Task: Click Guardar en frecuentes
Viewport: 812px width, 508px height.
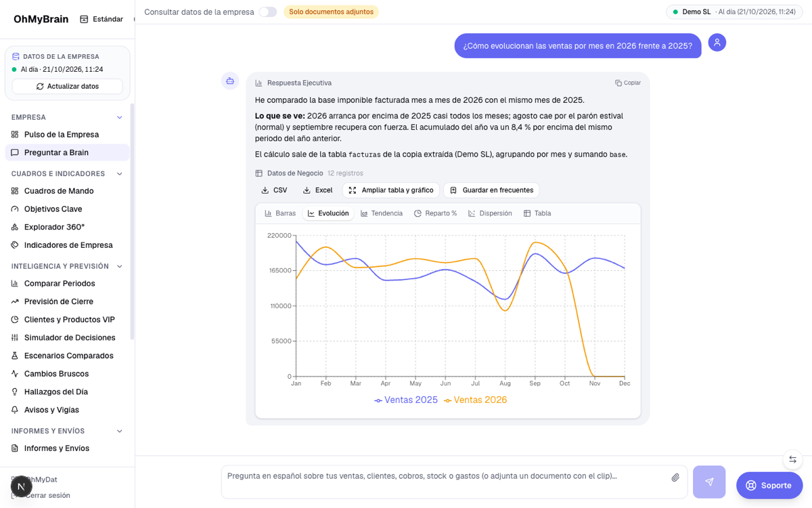Action: click(491, 190)
